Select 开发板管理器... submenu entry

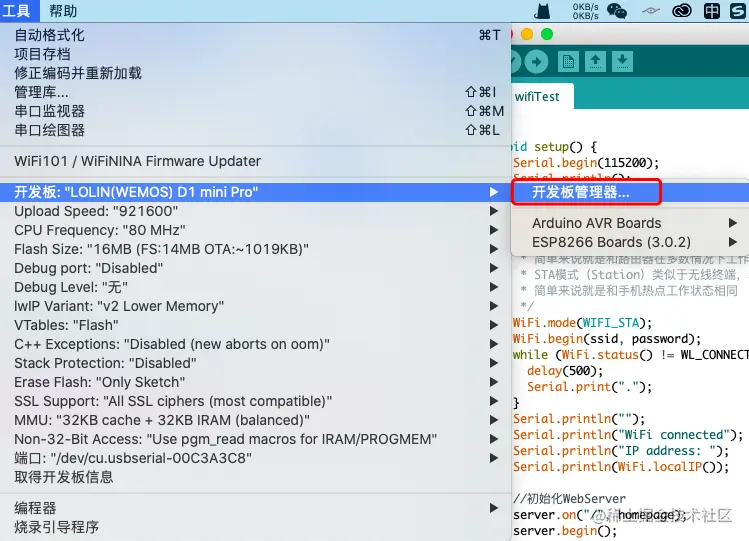click(630, 192)
